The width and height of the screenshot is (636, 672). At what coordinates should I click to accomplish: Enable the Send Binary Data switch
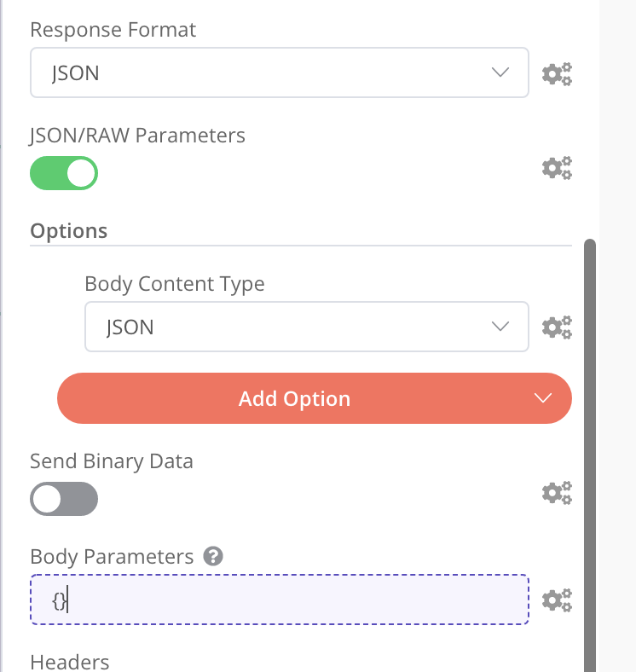(x=64, y=499)
